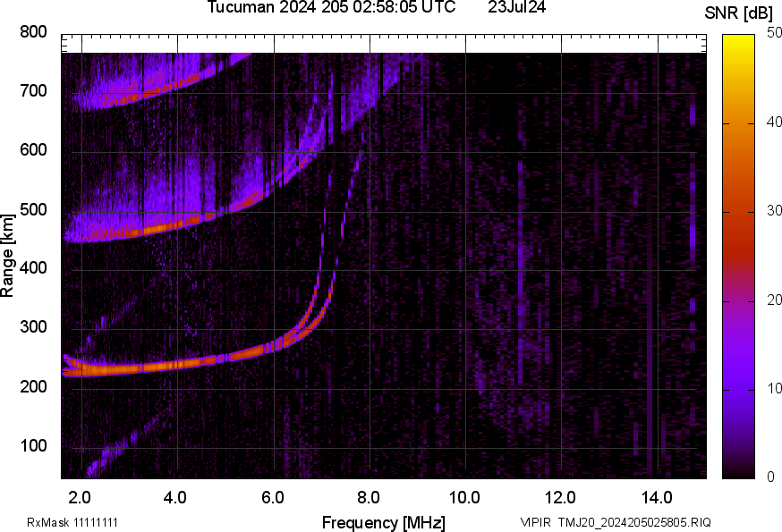Click the range tick label '500'
Viewport: 782px width, 532px height.
[x=33, y=209]
